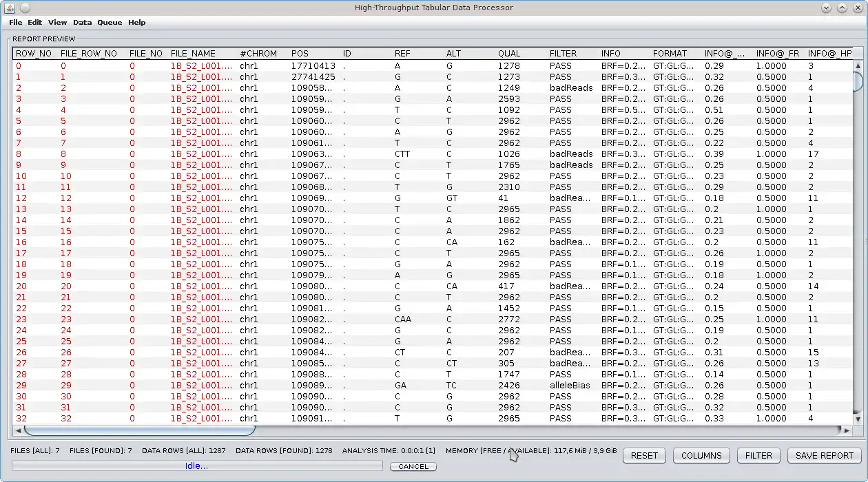Open the Data menu
This screenshot has height=482, width=868.
(x=82, y=23)
